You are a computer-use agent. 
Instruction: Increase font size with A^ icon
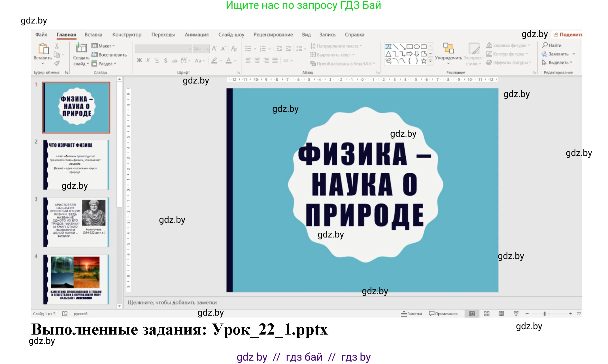click(x=214, y=48)
